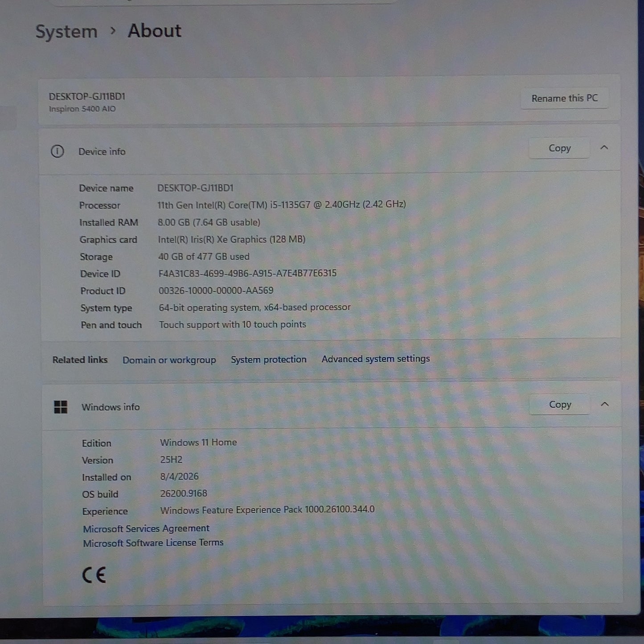
Task: Go back to System in the breadcrumb
Action: coord(66,32)
